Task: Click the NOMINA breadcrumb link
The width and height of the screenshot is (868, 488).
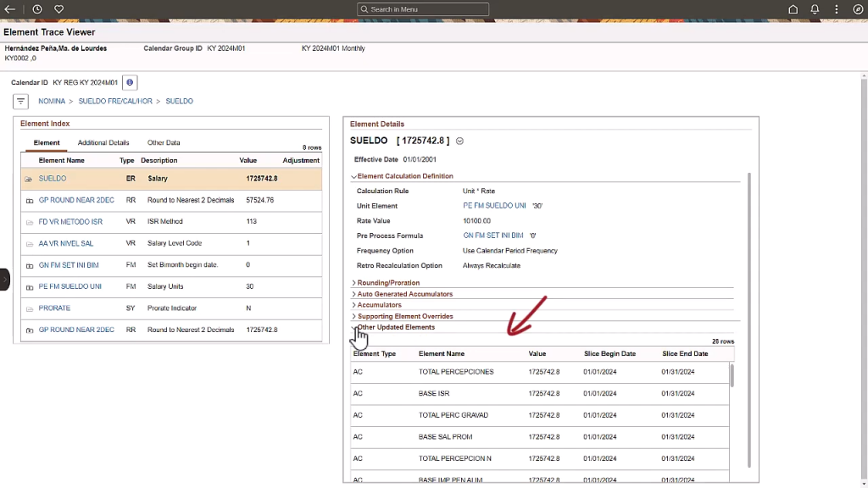Action: pos(52,101)
